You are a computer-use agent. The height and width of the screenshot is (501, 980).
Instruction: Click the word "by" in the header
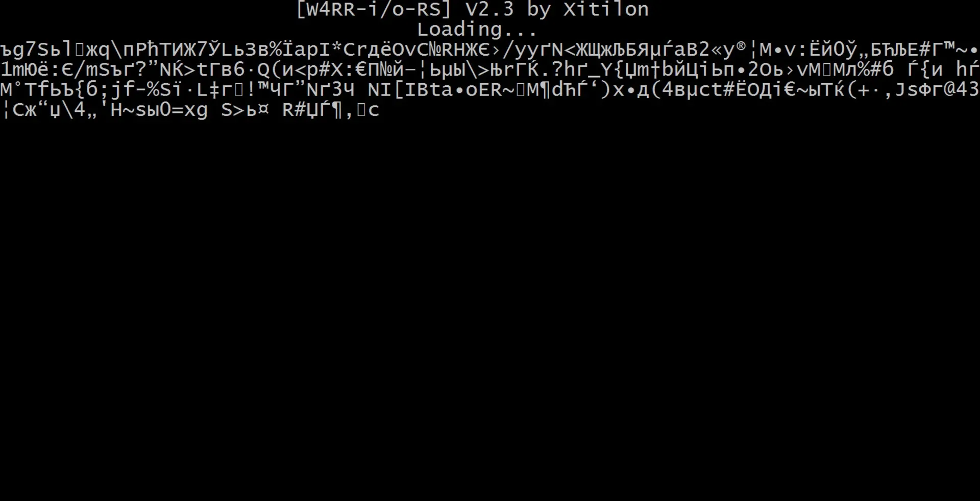click(x=538, y=10)
